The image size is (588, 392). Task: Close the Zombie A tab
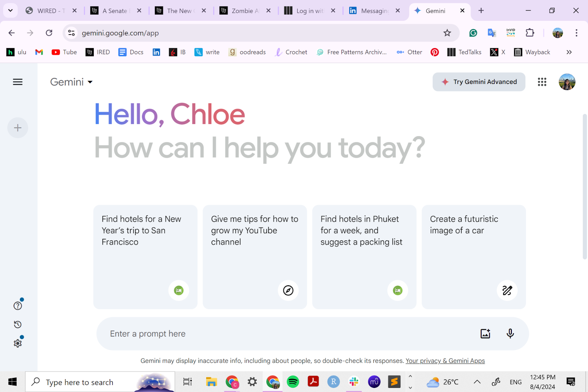268,11
